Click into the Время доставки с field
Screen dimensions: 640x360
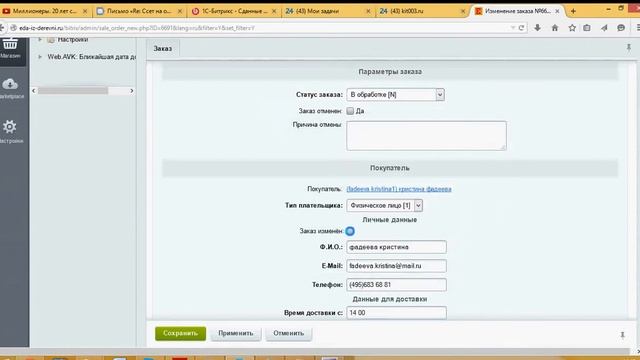[396, 313]
